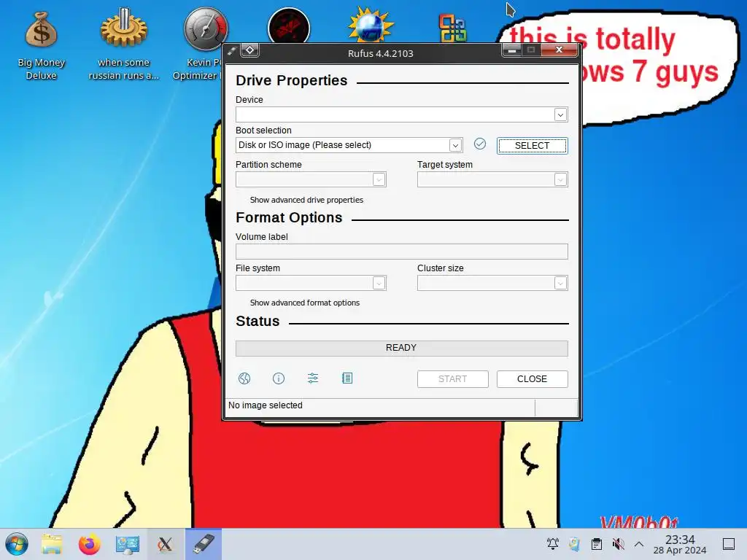Expand hidden system tray icons arrow

coord(639,544)
